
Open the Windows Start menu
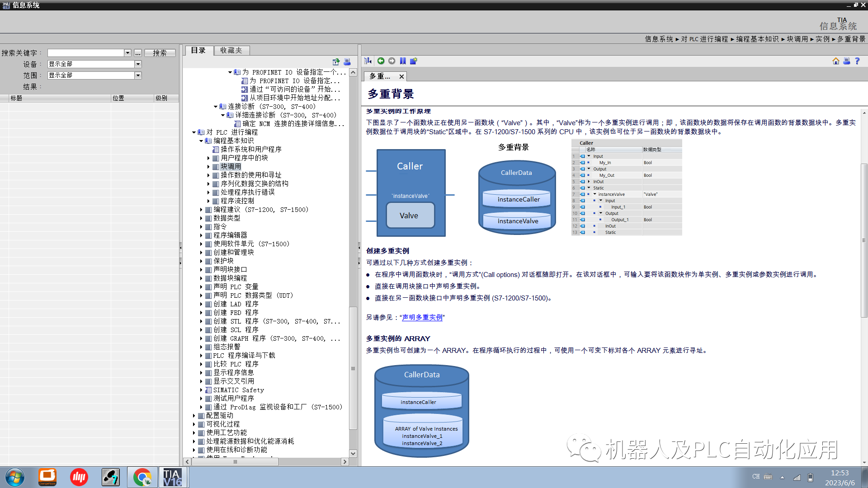14,477
